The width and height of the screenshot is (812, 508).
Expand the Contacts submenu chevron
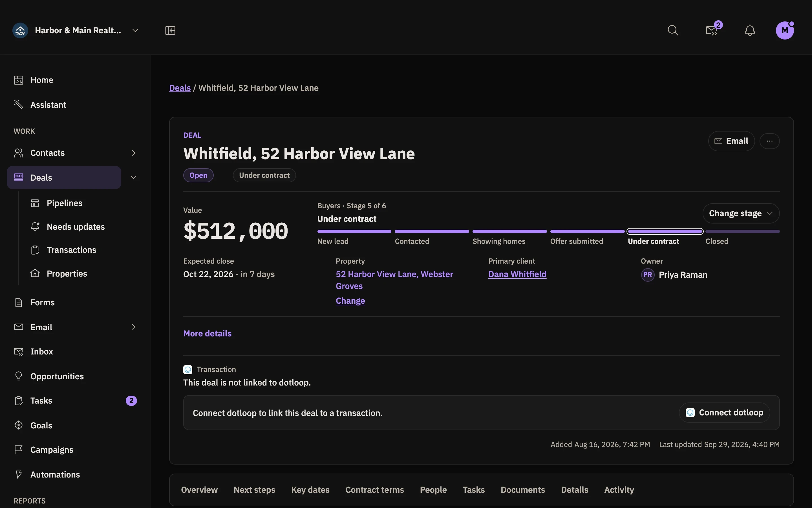click(134, 153)
